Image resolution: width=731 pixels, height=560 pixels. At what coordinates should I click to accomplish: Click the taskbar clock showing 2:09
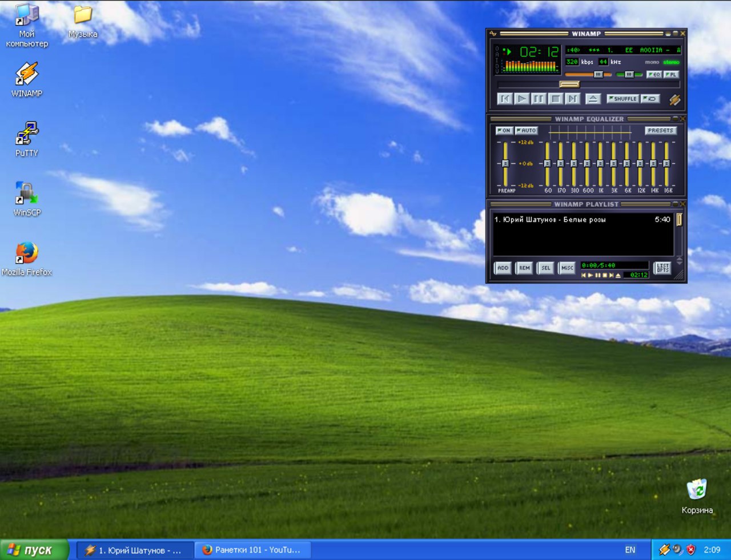coord(712,550)
